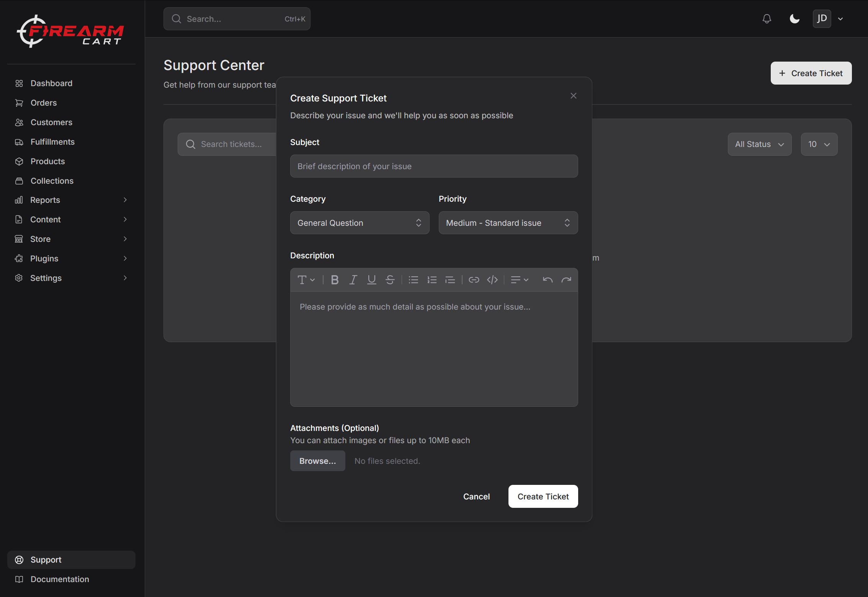Open Documentation in sidebar

pyautogui.click(x=71, y=579)
